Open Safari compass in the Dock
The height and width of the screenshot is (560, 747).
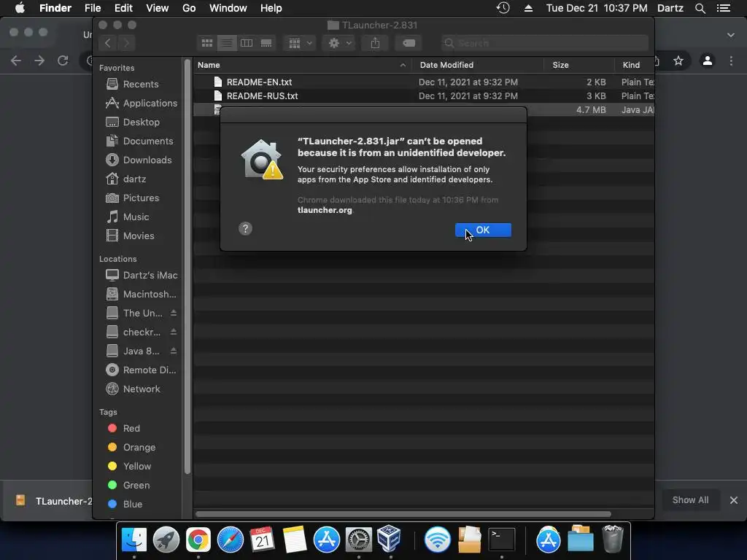230,540
